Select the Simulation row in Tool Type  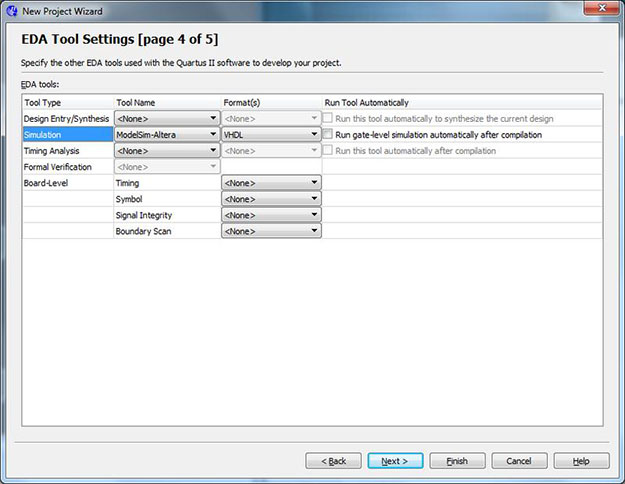tap(67, 134)
